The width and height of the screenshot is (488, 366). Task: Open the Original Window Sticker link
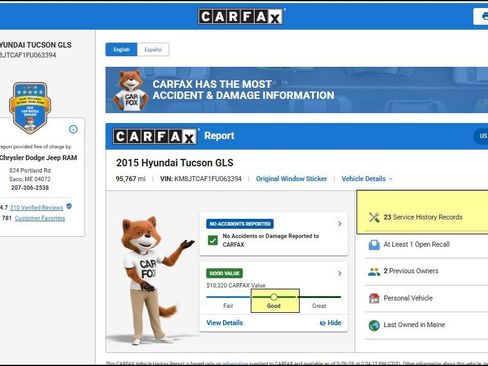[291, 179]
